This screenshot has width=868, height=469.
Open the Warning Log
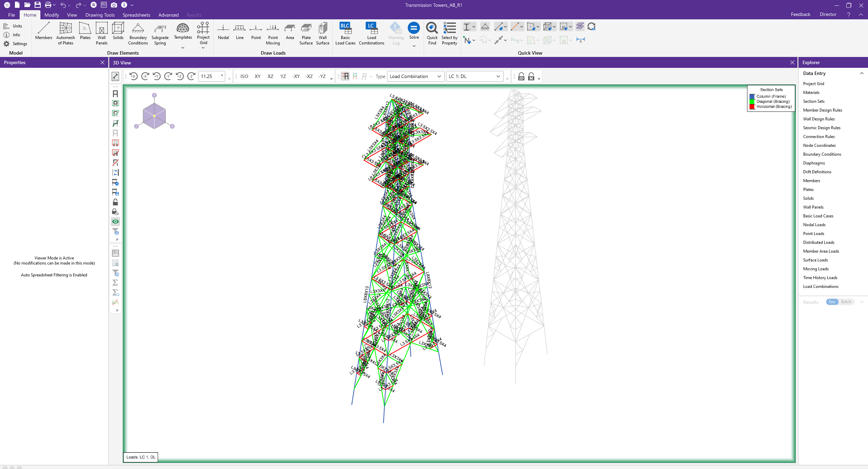[x=396, y=33]
